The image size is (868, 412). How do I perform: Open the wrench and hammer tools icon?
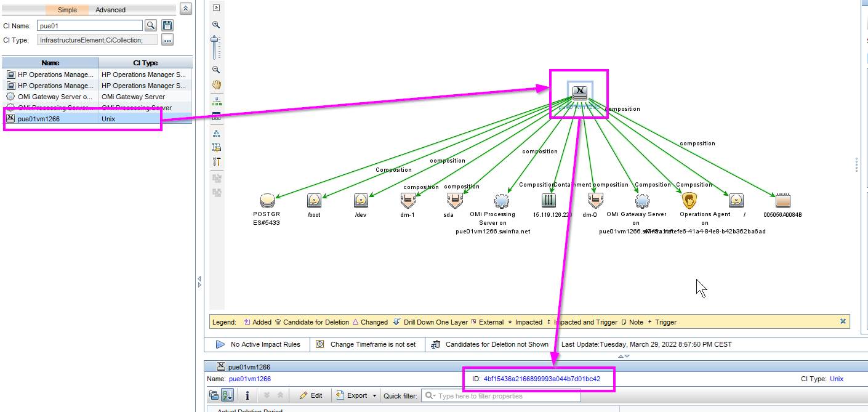216,162
